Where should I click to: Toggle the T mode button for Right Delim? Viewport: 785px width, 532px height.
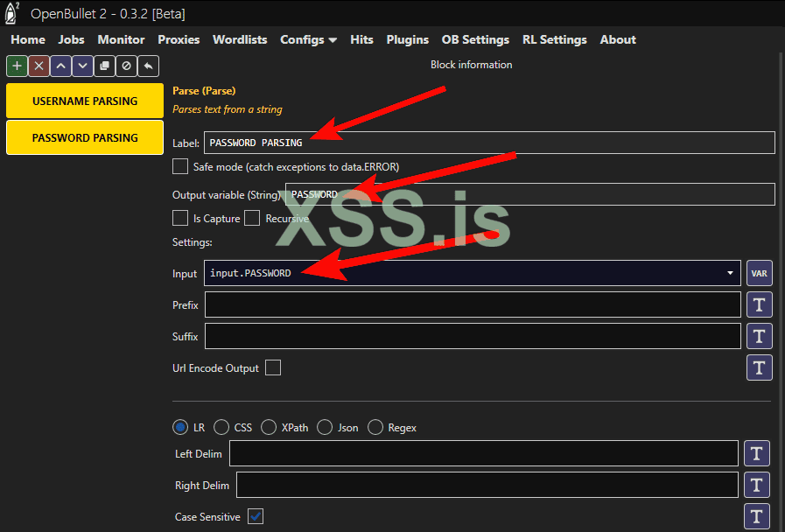pyautogui.click(x=757, y=485)
